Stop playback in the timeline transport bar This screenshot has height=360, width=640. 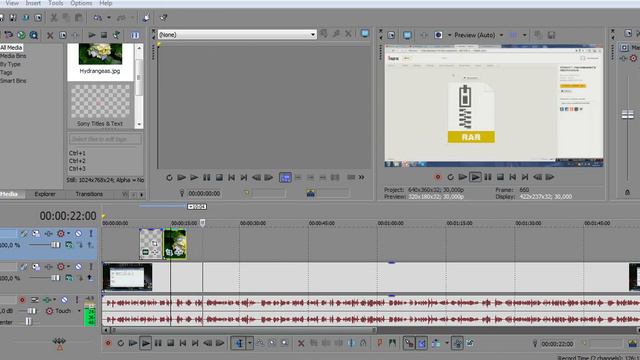[170, 343]
